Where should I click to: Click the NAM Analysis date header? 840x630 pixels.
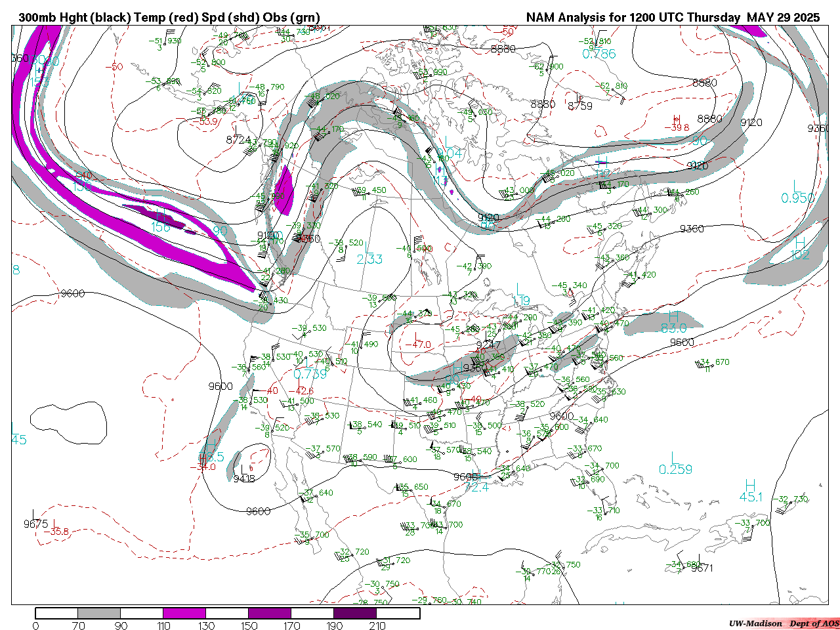point(673,18)
